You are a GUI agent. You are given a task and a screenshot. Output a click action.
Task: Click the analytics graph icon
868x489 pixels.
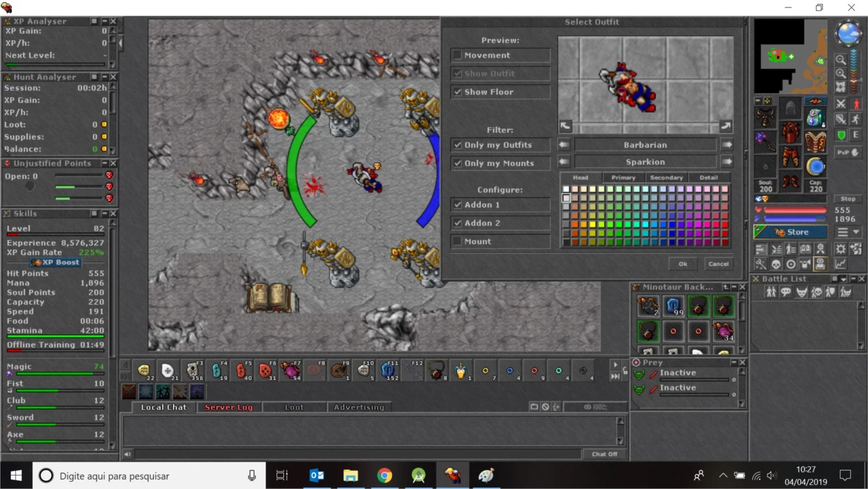click(840, 264)
